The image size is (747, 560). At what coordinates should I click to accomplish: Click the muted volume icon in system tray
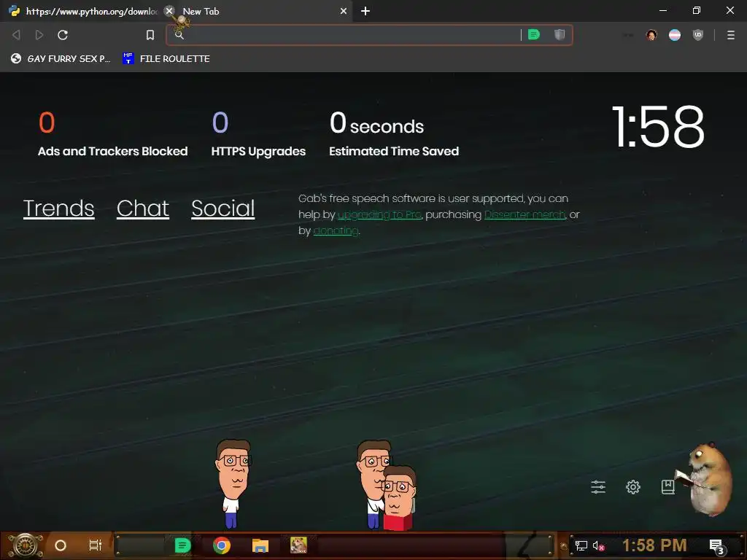598,545
